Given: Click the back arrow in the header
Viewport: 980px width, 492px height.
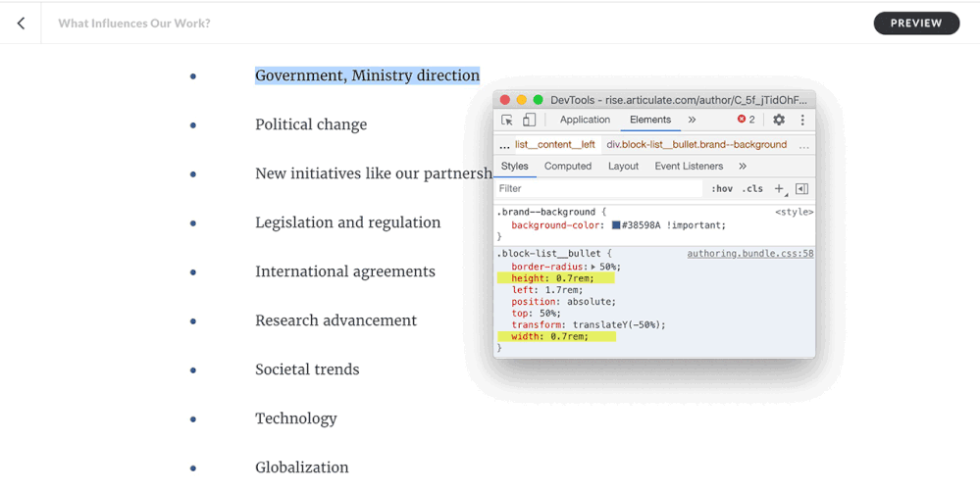Looking at the screenshot, I should point(21,24).
